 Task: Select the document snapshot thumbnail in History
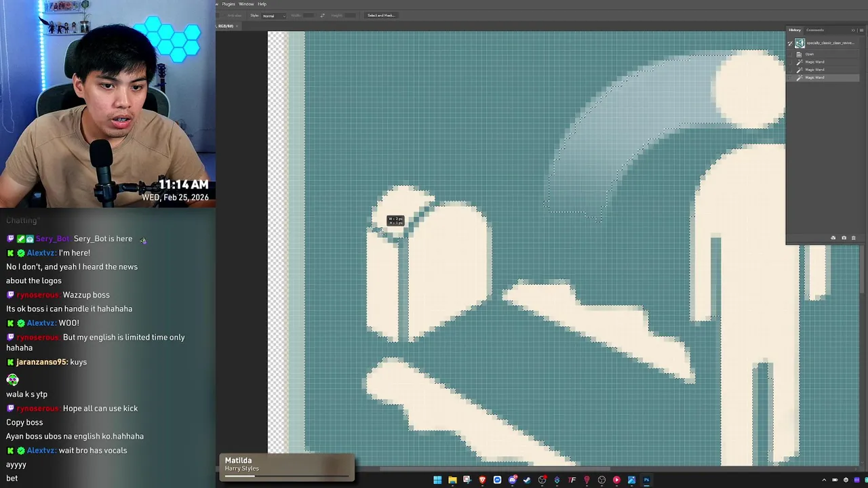click(x=800, y=43)
